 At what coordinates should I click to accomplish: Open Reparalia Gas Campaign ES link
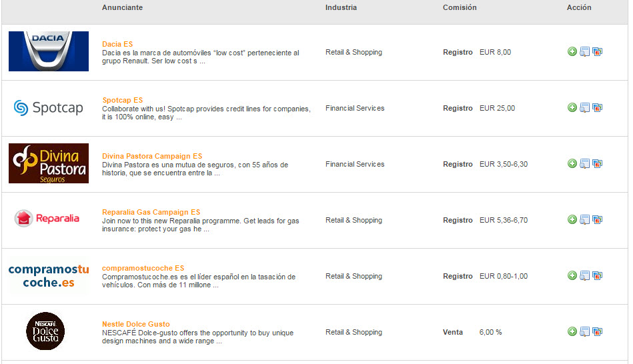tap(151, 212)
